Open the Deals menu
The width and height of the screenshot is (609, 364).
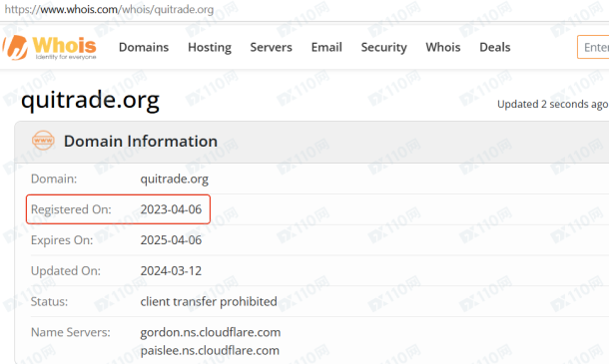tap(495, 47)
